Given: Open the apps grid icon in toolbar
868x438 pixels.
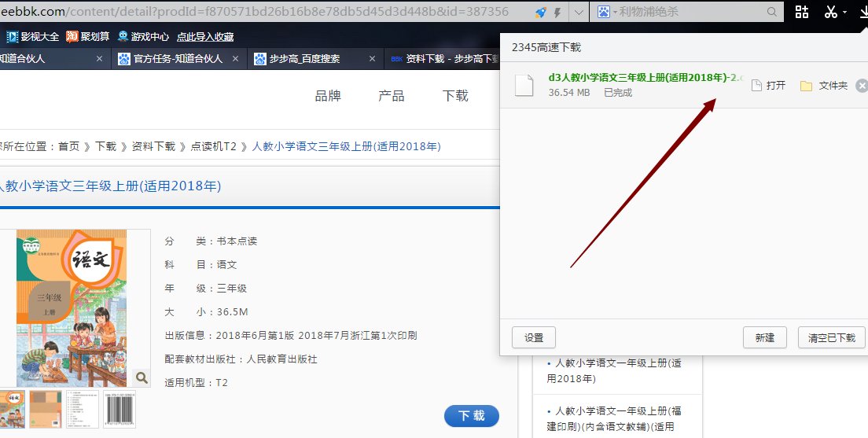Looking at the screenshot, I should coord(802,12).
